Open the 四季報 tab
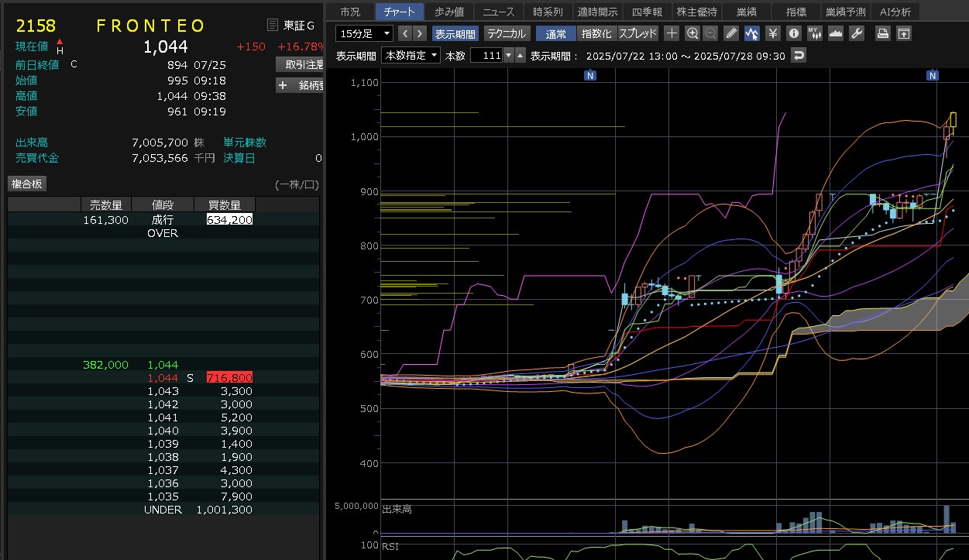 647,12
